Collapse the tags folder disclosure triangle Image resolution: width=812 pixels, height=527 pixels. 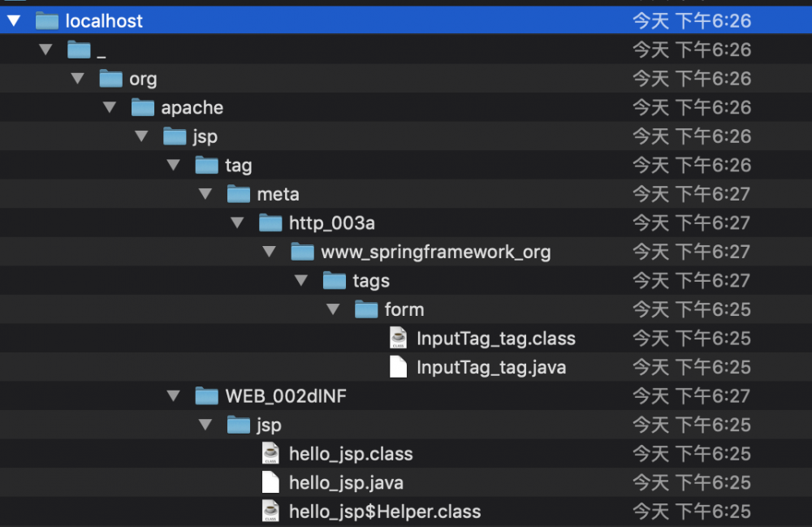[301, 280]
